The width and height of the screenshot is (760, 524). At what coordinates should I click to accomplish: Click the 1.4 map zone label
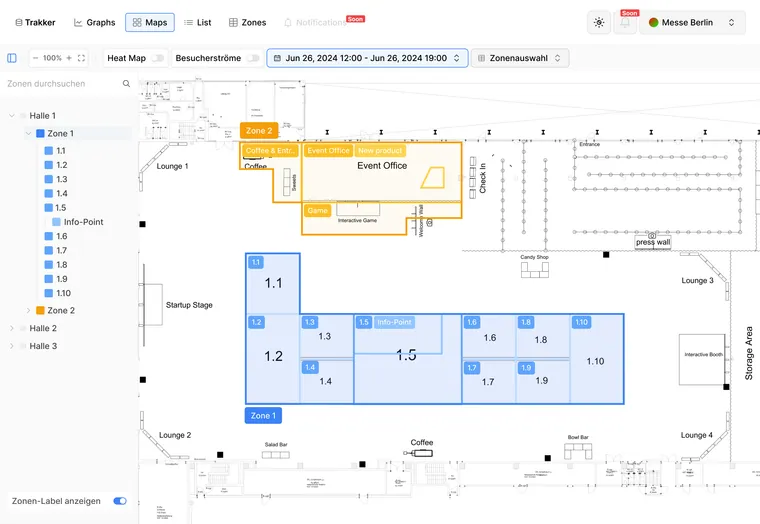pos(310,367)
